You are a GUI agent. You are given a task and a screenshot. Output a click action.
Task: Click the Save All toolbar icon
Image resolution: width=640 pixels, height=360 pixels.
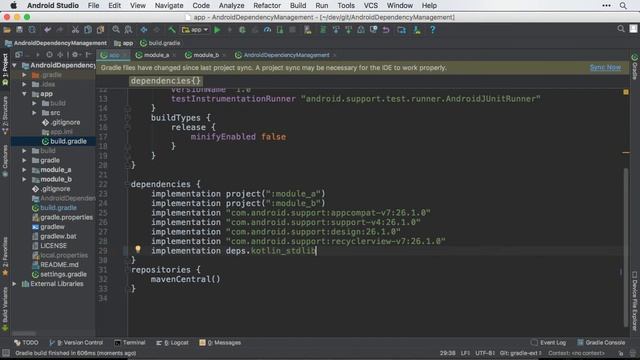pyautogui.click(x=19, y=30)
